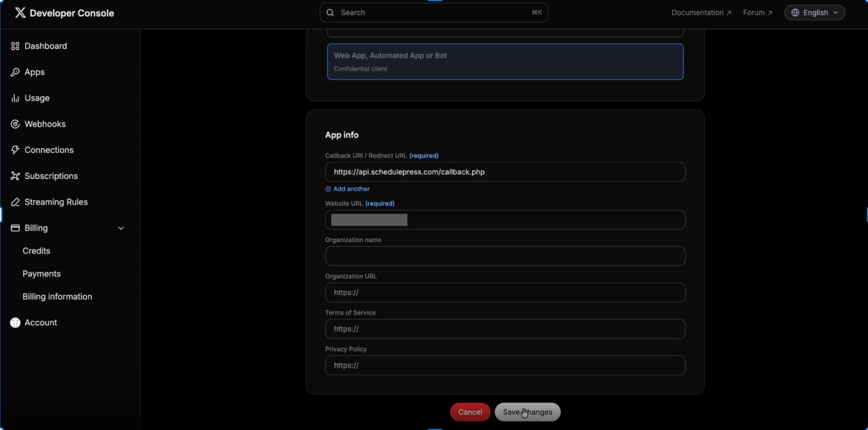868x430 pixels.
Task: Open the Documentation link
Action: pyautogui.click(x=701, y=13)
